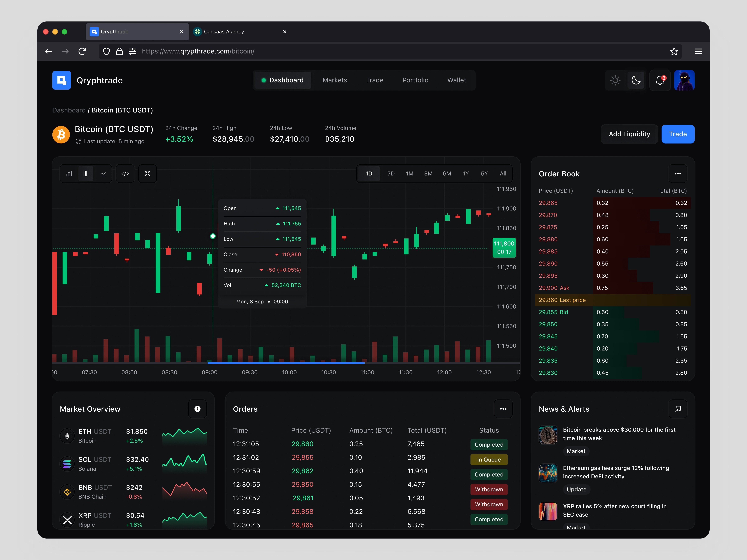
Task: Expand chart to fullscreen
Action: (148, 173)
